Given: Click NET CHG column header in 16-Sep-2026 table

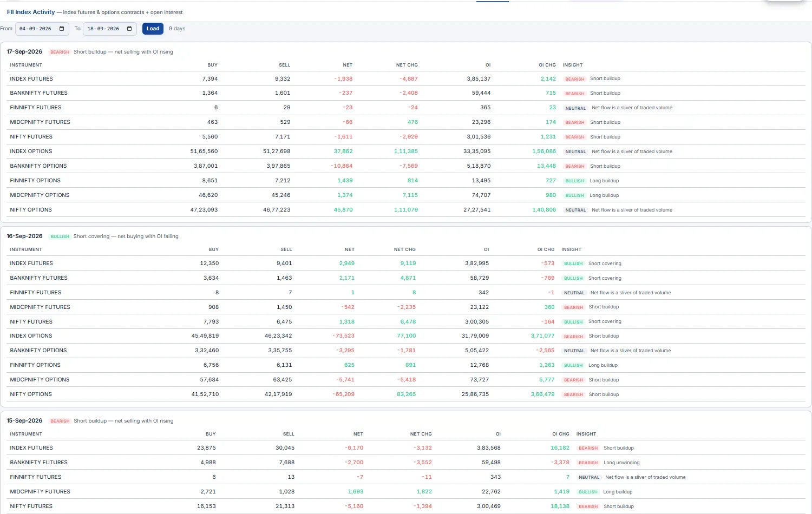Looking at the screenshot, I should click(x=405, y=249).
